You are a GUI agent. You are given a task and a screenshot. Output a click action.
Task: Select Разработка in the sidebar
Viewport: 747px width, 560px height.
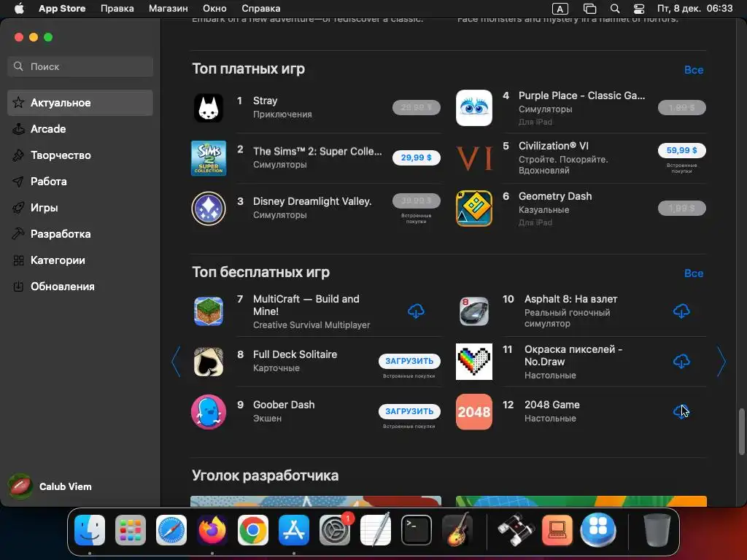tap(80, 234)
